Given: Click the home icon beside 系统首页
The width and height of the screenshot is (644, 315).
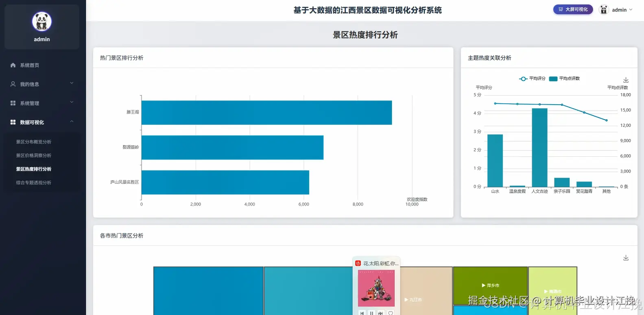Looking at the screenshot, I should (x=13, y=65).
